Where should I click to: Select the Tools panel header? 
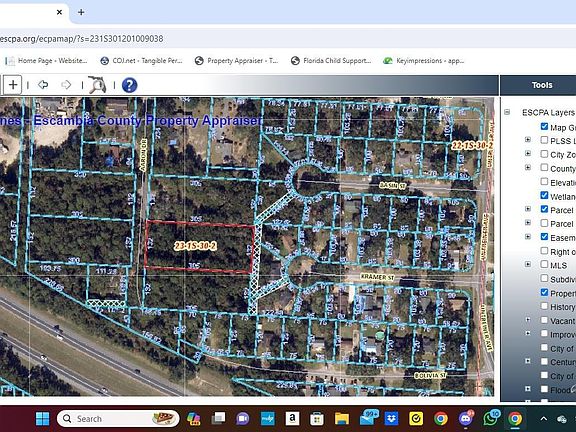pos(542,85)
